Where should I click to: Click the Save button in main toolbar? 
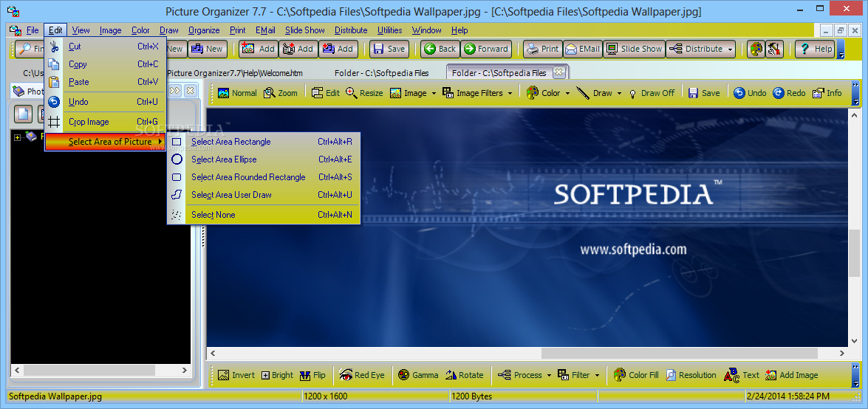point(389,49)
